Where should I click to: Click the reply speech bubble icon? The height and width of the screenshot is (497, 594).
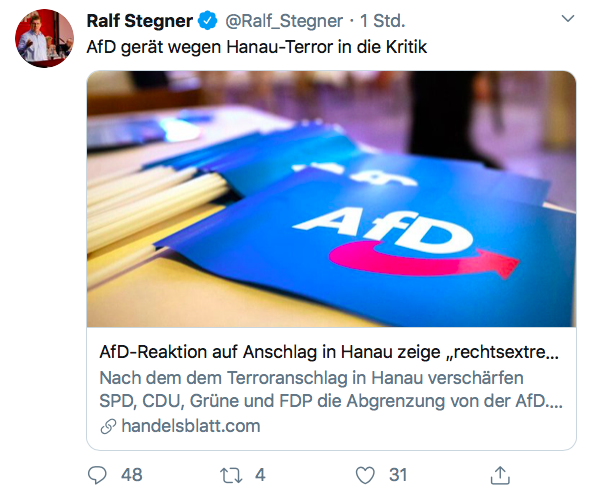[97, 475]
